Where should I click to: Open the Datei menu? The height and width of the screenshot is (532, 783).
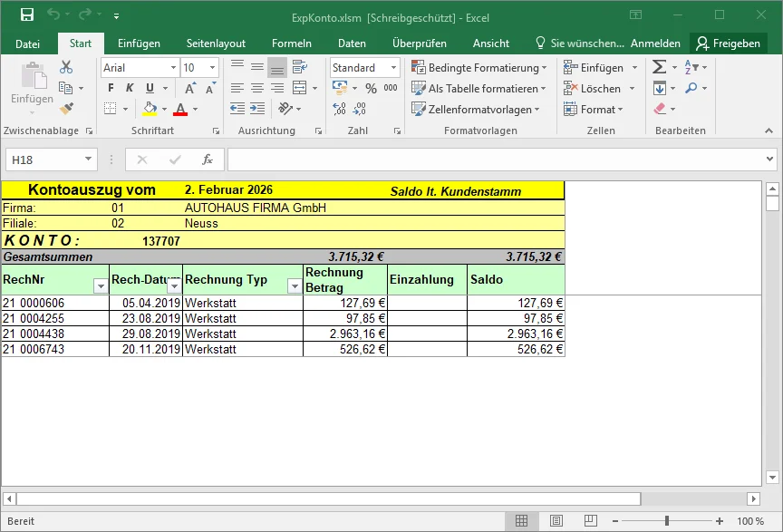point(27,44)
